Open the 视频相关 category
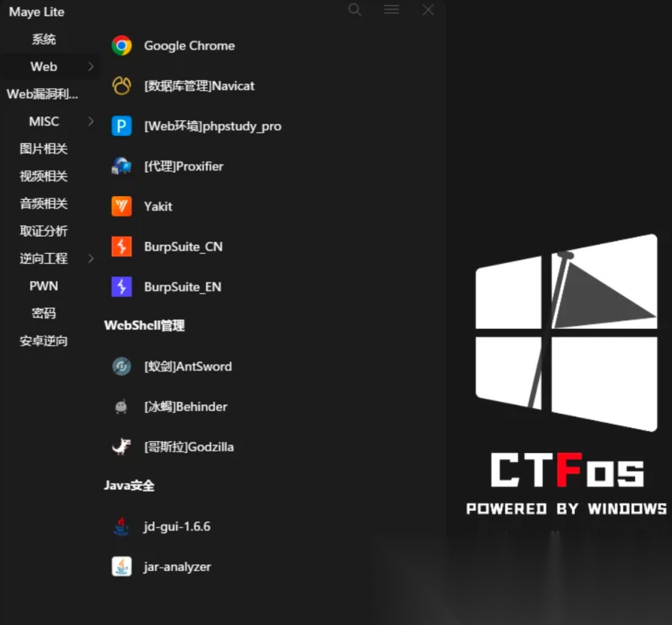 (44, 176)
